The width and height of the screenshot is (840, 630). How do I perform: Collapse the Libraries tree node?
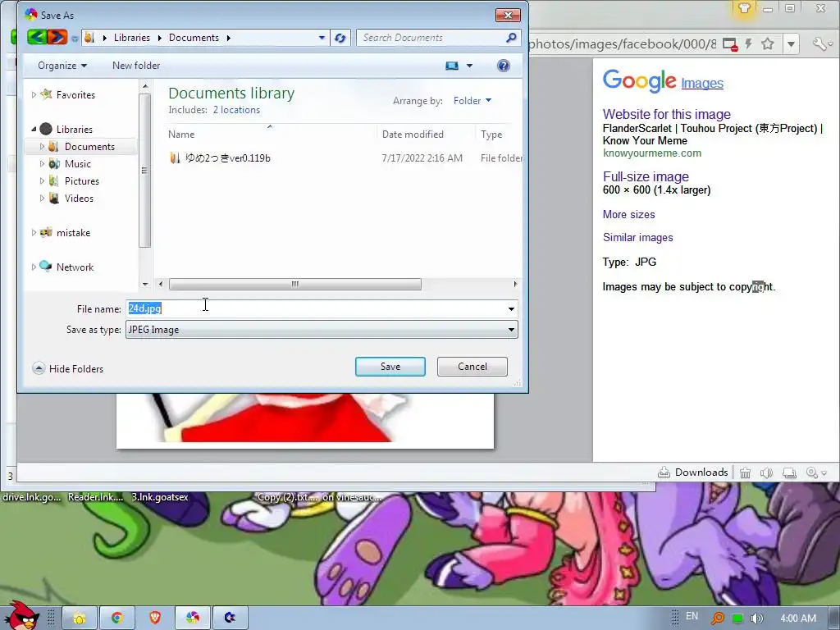(x=34, y=129)
